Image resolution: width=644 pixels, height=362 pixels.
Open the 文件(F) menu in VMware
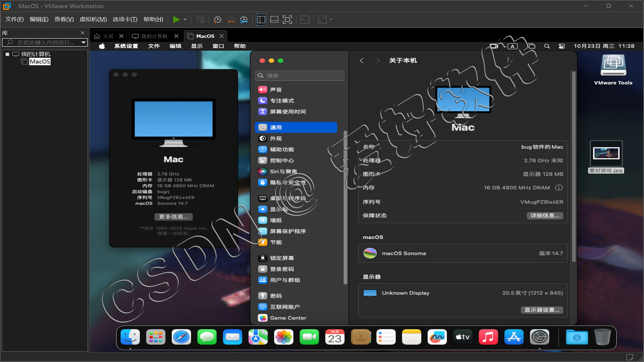click(x=14, y=19)
